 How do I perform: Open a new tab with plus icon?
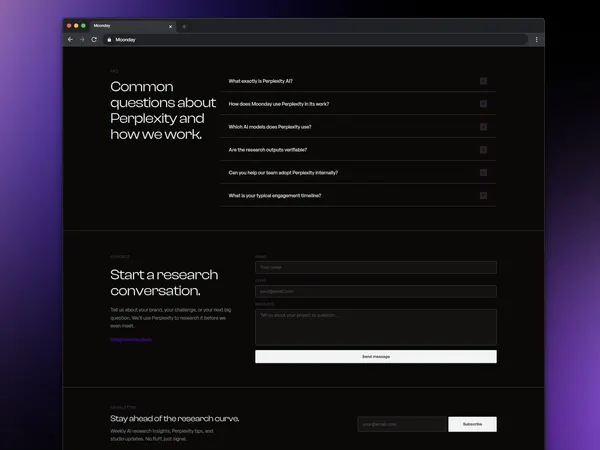(184, 26)
